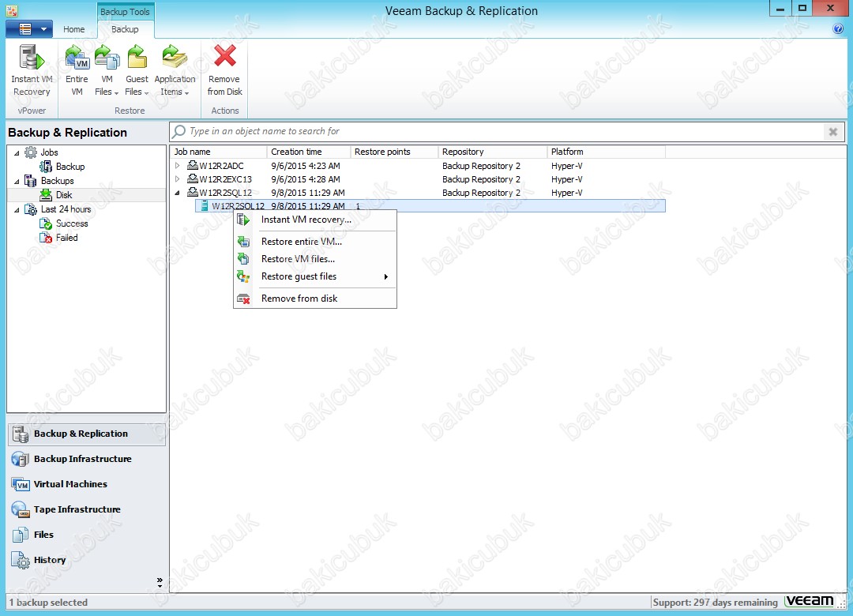
Task: Choose Restore entire VM from context menu
Action: click(315, 242)
